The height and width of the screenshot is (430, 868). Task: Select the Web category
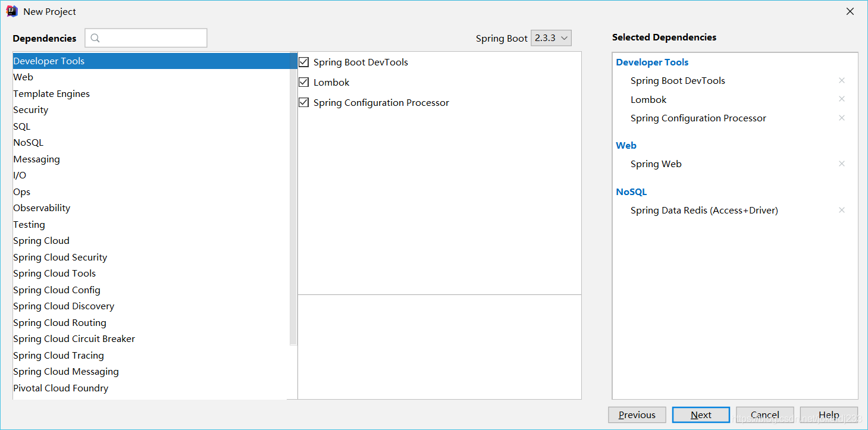(x=23, y=77)
